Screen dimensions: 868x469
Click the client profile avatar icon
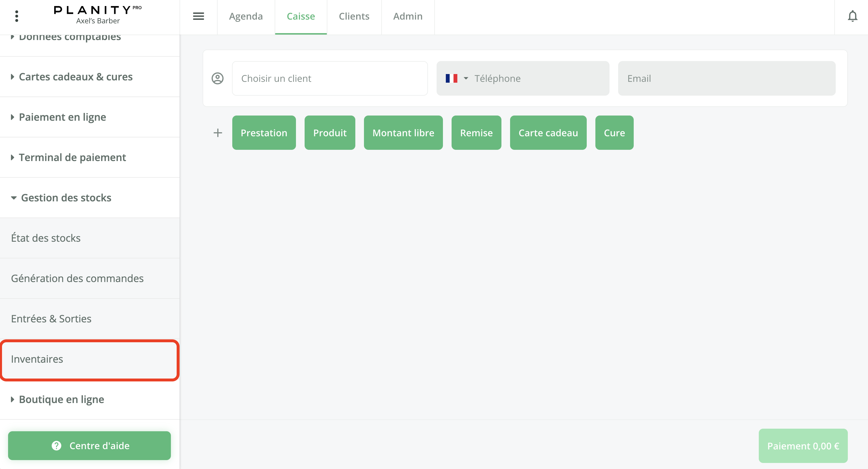click(217, 79)
